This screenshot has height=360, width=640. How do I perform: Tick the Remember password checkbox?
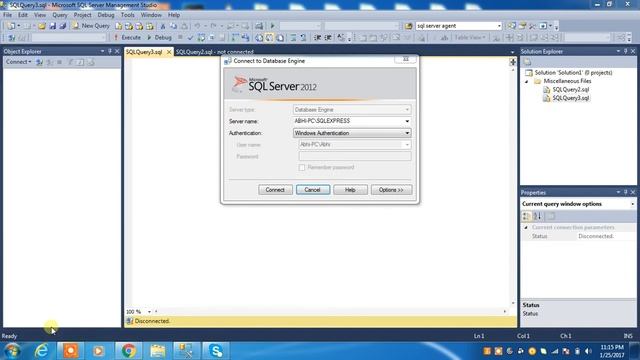[302, 168]
